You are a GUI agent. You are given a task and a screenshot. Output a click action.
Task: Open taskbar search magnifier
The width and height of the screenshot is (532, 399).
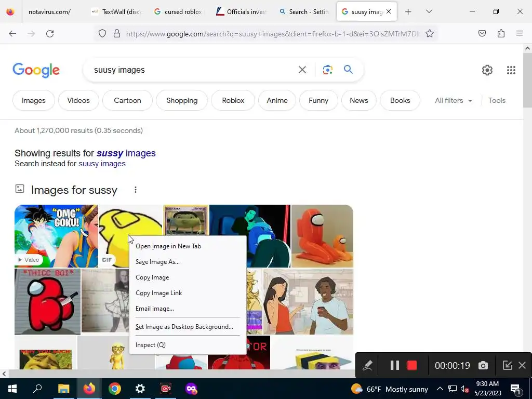pyautogui.click(x=37, y=389)
